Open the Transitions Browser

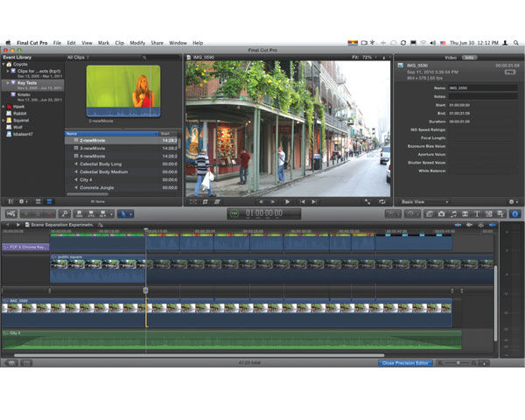point(465,213)
